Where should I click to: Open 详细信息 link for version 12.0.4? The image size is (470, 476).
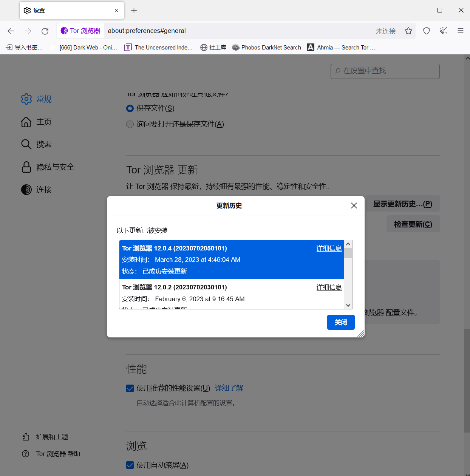coord(329,248)
